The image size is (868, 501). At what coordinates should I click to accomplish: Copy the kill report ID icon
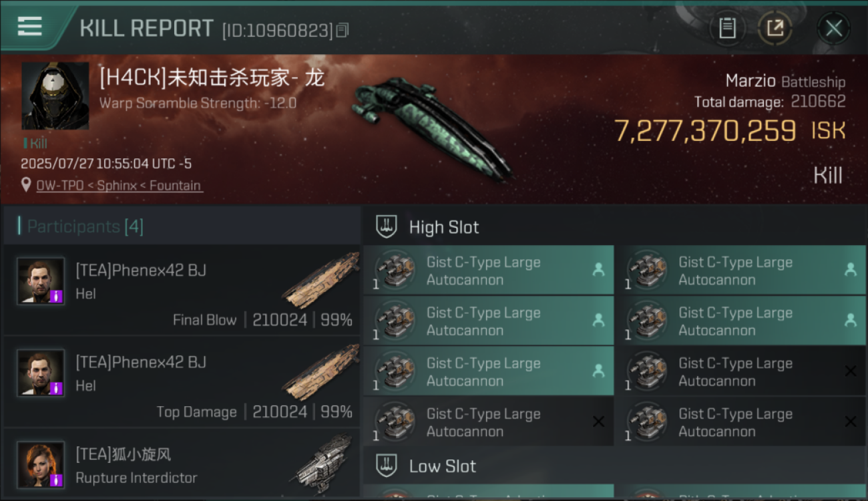click(x=342, y=30)
